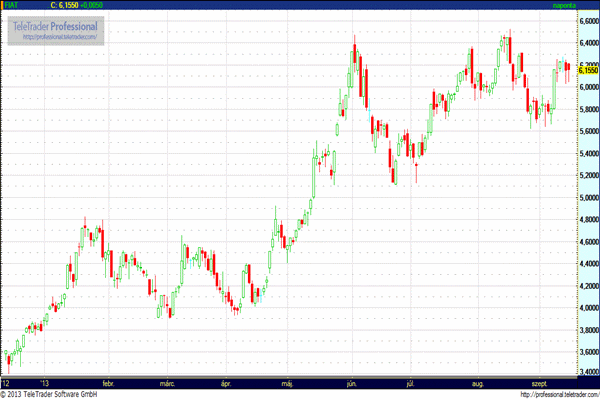Select the márc. marker on time axis
This screenshot has width=600, height=400.
(165, 383)
